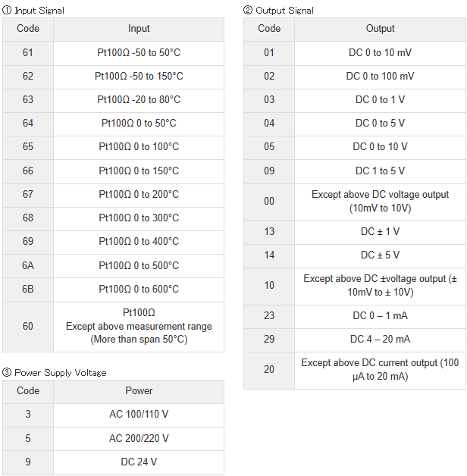Select DC 0 to 10 mV output

(380, 53)
